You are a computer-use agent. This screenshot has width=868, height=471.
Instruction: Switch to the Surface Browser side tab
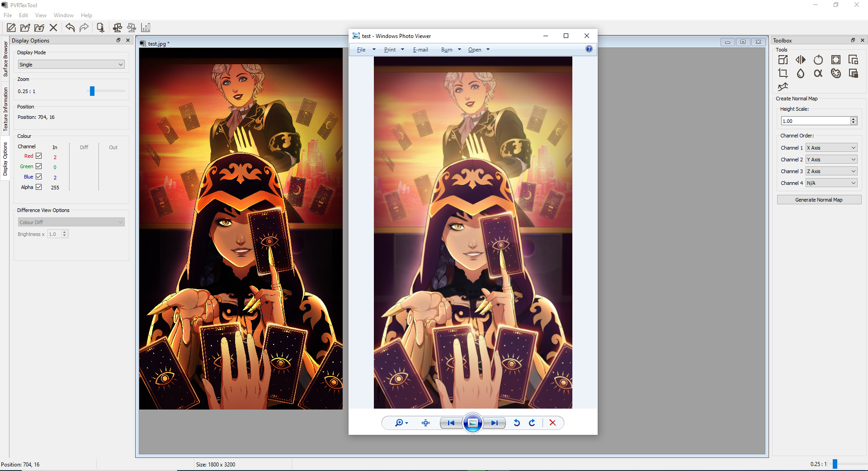(5, 59)
